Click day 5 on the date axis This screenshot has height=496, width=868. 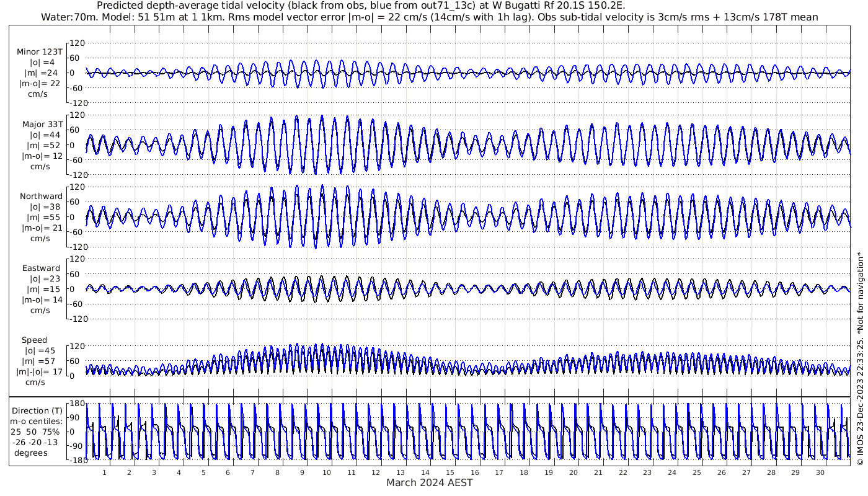pyautogui.click(x=203, y=472)
